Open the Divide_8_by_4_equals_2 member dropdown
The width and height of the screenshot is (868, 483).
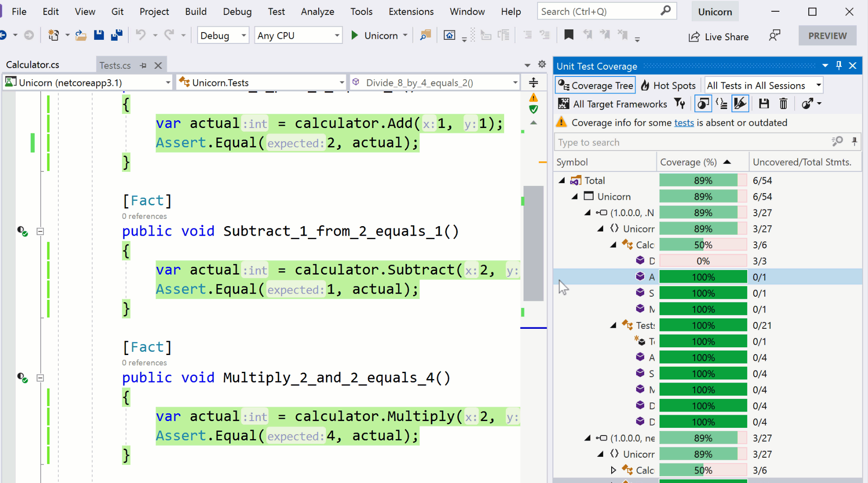(434, 82)
